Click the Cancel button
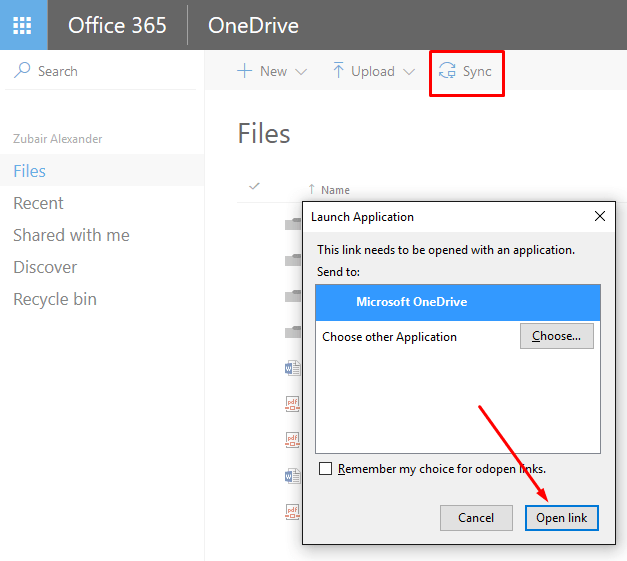 tap(476, 518)
